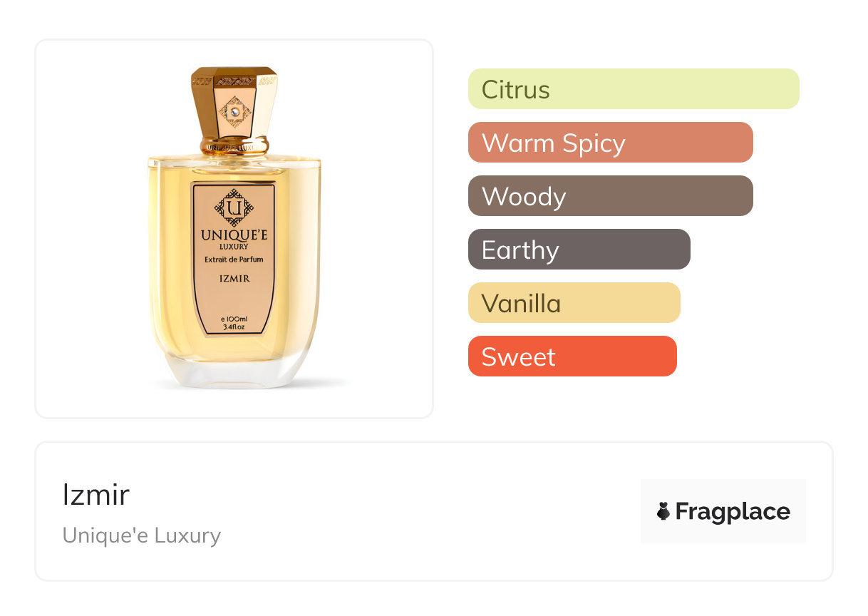868x616 pixels.
Task: Click the Vanilla accord bar
Action: coord(574,303)
